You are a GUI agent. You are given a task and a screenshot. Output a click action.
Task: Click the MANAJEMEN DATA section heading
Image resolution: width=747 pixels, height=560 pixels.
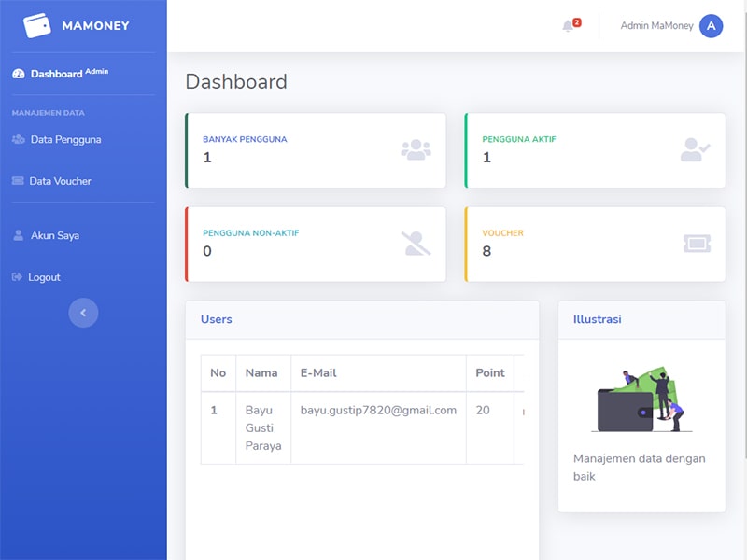point(49,113)
